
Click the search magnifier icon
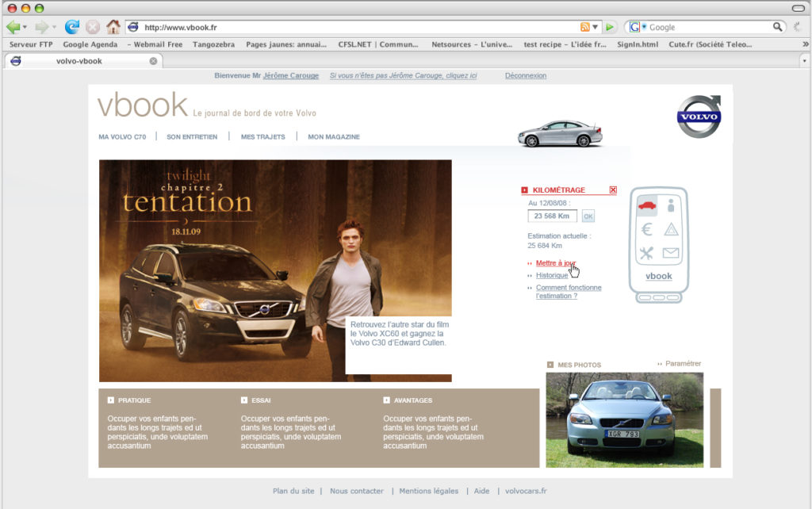point(777,27)
